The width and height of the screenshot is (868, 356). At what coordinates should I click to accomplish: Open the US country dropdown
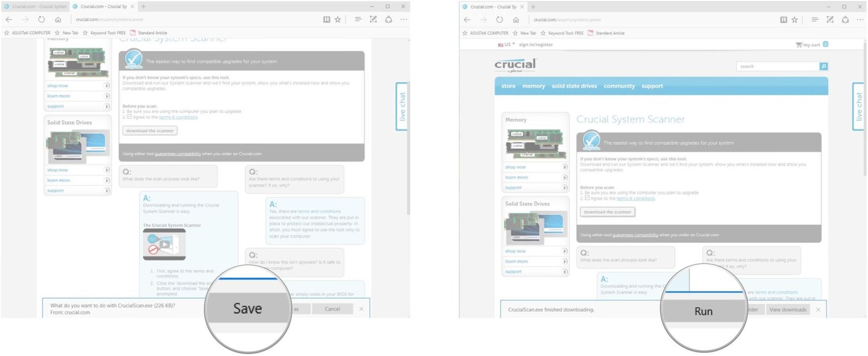506,45
